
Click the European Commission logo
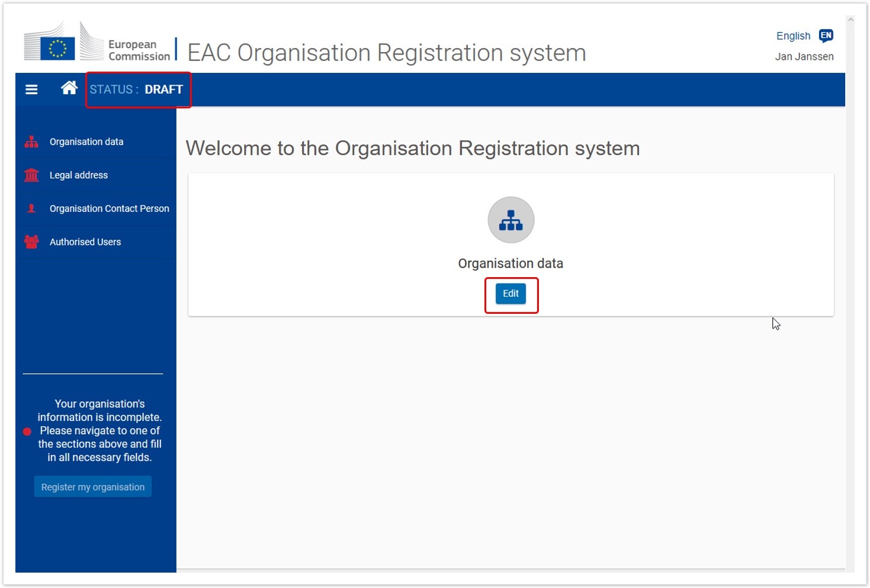pyautogui.click(x=98, y=41)
